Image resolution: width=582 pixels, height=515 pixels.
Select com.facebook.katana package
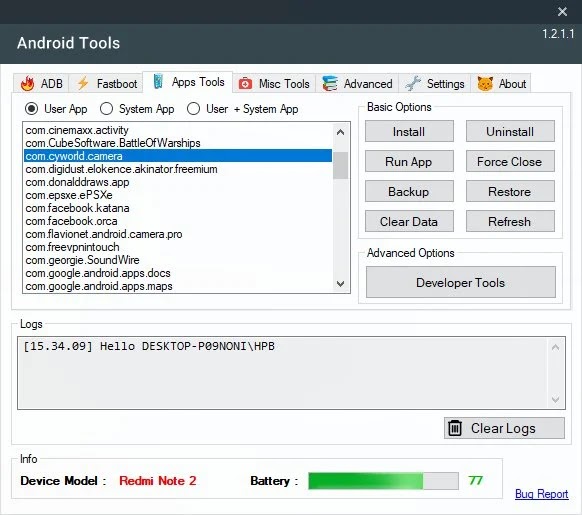[178, 208]
